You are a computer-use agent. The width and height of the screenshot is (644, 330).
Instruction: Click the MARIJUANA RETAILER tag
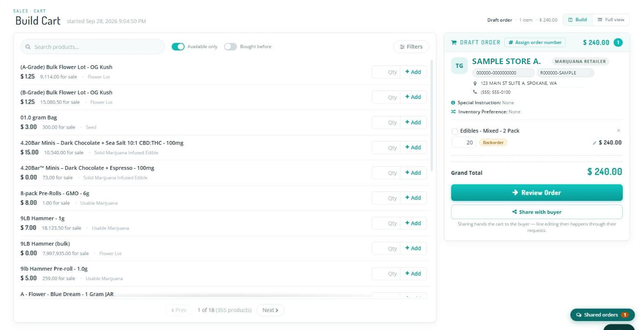[580, 61]
